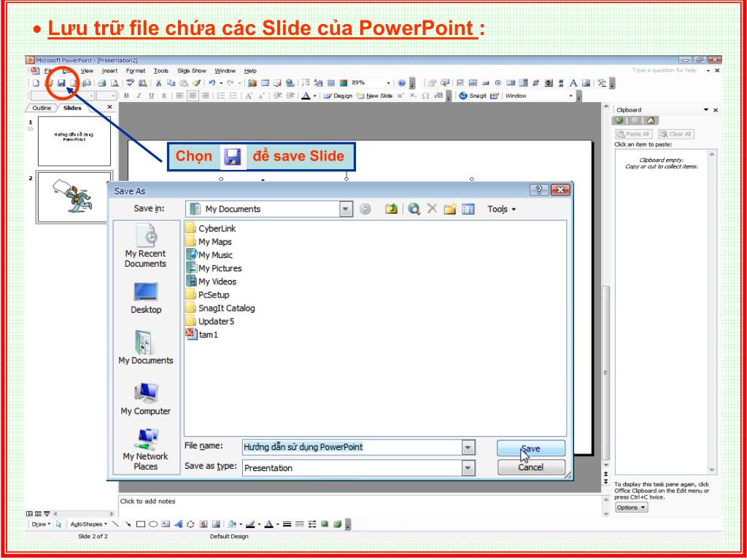This screenshot has width=747, height=560.
Task: Click the Insert WordArt icon
Action: pyautogui.click(x=178, y=524)
